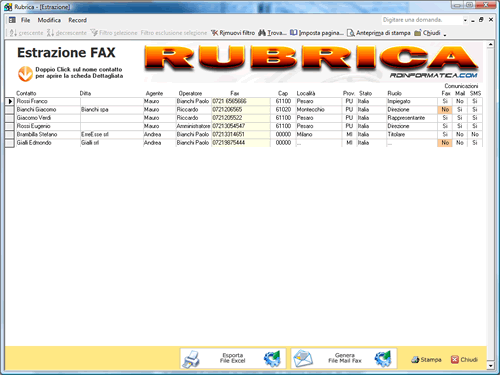Click the vertical scrollbar up arrow

click(x=490, y=44)
